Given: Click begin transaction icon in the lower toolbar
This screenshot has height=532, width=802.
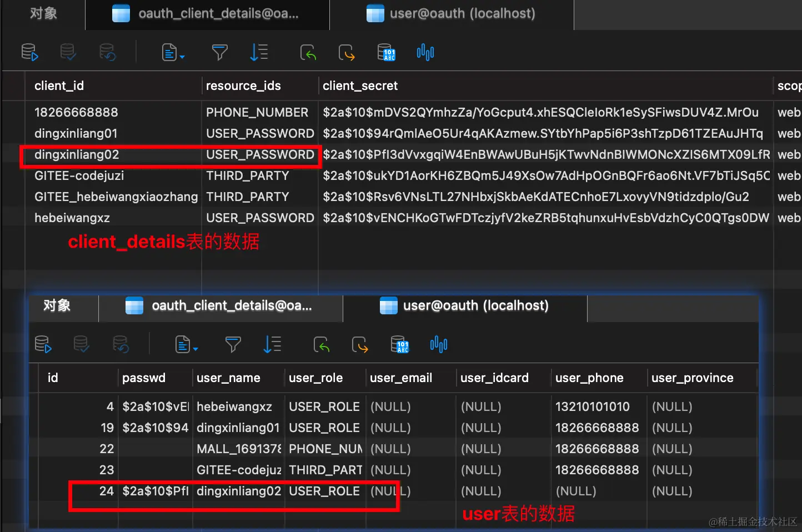Looking at the screenshot, I should coord(43,344).
